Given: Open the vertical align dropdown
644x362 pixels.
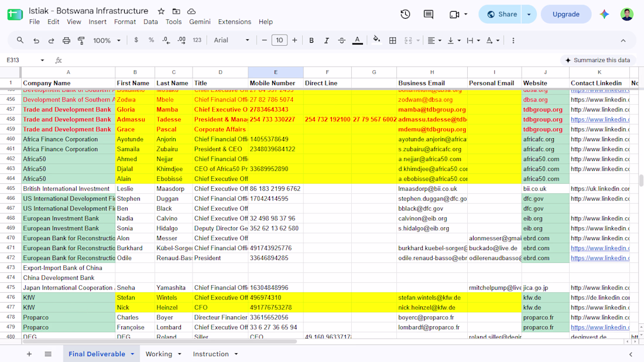Looking at the screenshot, I should pos(454,40).
